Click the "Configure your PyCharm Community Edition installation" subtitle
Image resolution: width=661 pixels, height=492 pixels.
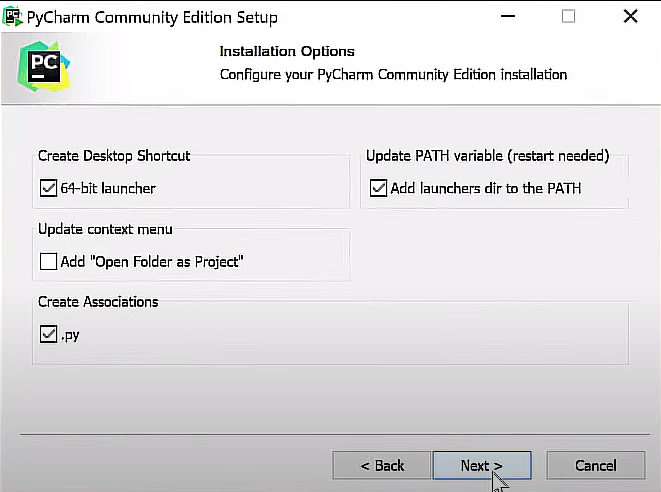[x=393, y=74]
